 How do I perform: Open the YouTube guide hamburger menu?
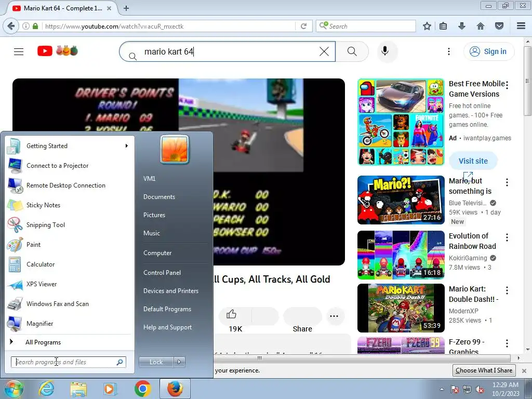tap(19, 51)
